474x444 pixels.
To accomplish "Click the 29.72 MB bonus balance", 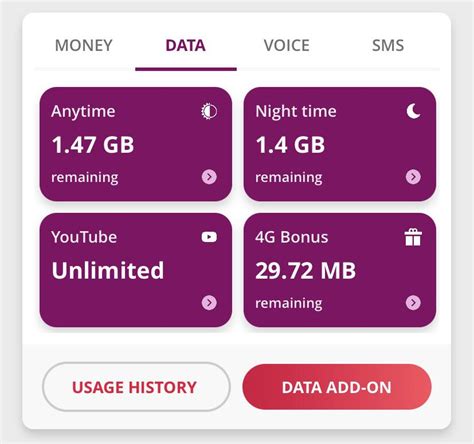I will click(306, 270).
